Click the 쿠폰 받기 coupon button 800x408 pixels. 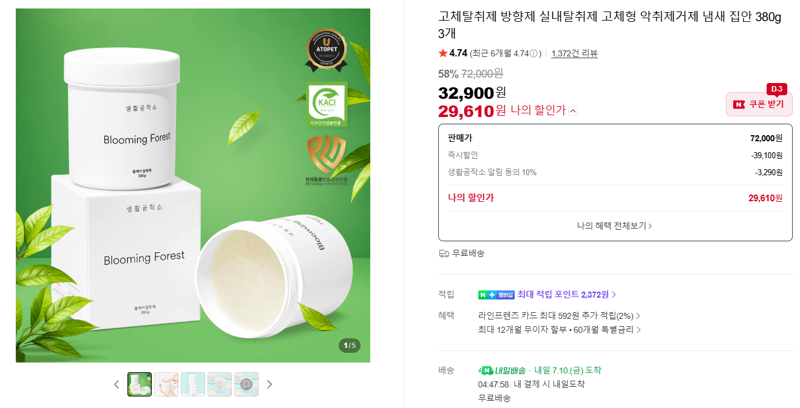[759, 104]
